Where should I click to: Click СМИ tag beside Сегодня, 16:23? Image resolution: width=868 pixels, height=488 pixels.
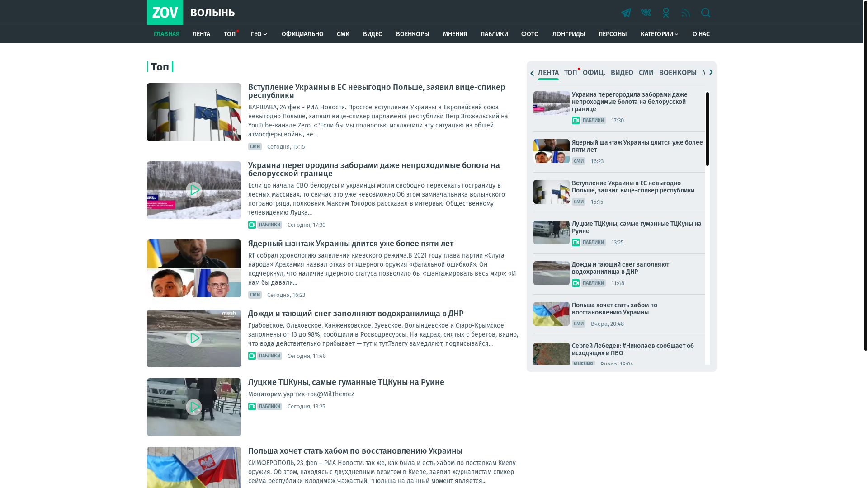pyautogui.click(x=255, y=295)
